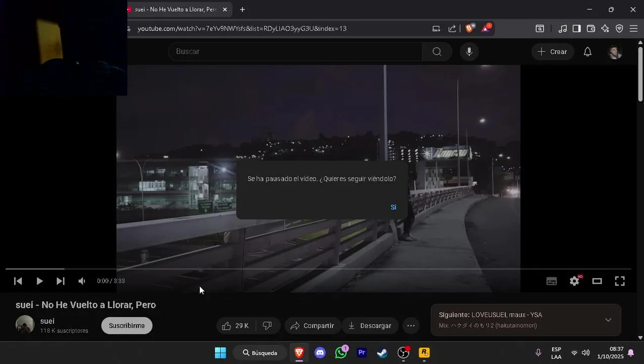Mute the video volume
The image size is (644, 364).
(x=82, y=281)
